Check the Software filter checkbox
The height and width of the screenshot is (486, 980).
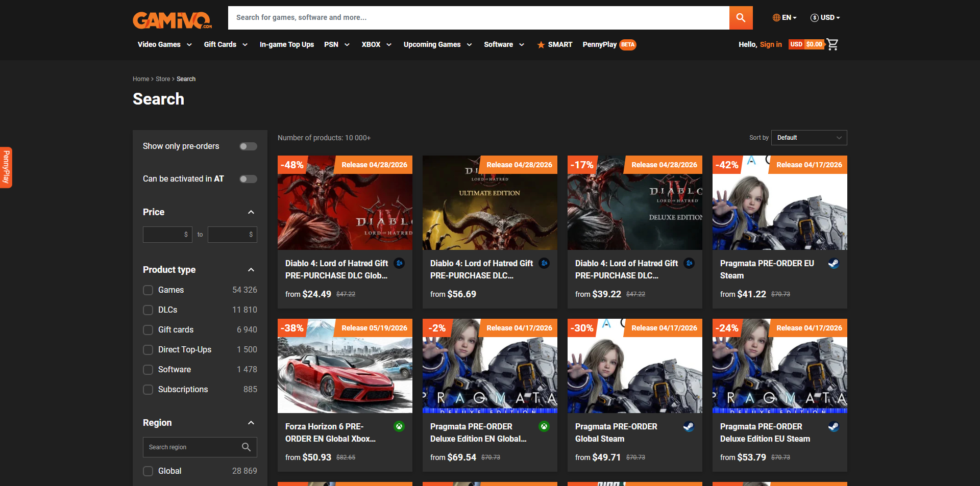coord(148,370)
